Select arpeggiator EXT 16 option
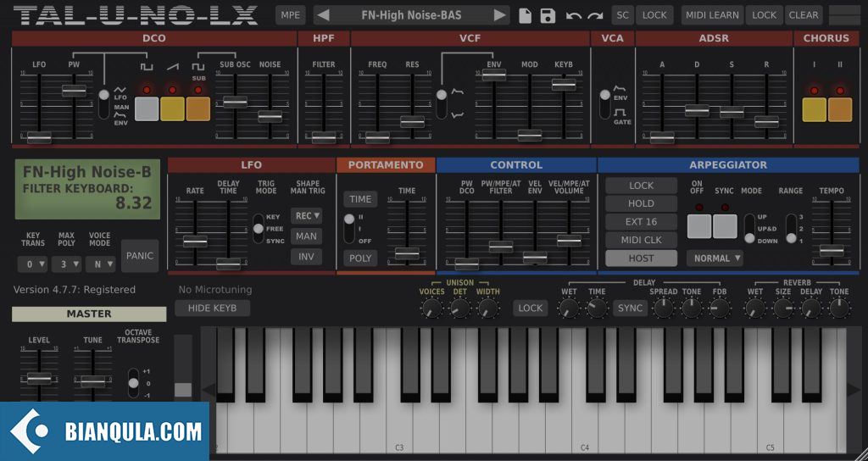The height and width of the screenshot is (461, 868). 641,222
